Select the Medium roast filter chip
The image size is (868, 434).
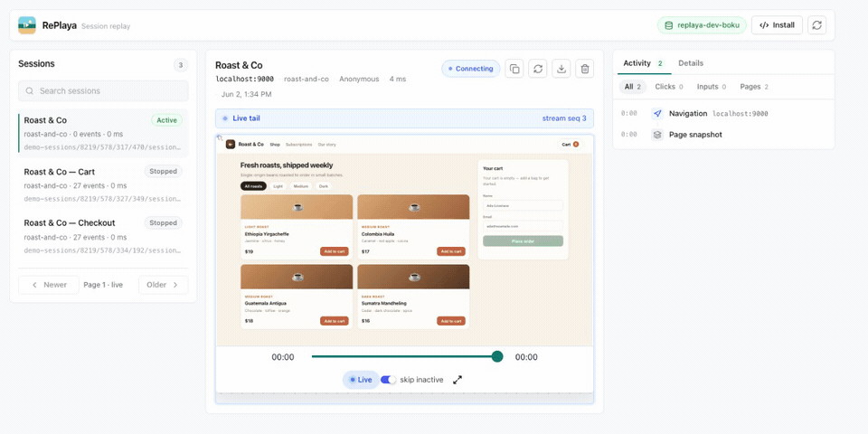[x=300, y=186]
